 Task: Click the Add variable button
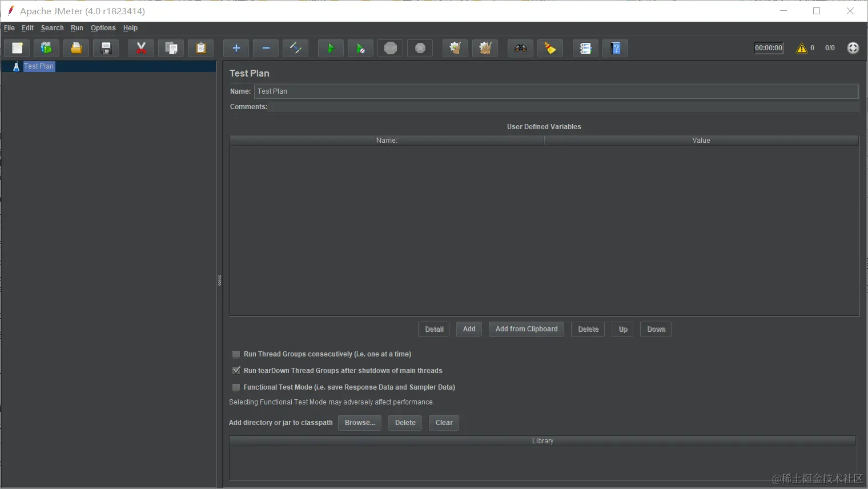(469, 329)
